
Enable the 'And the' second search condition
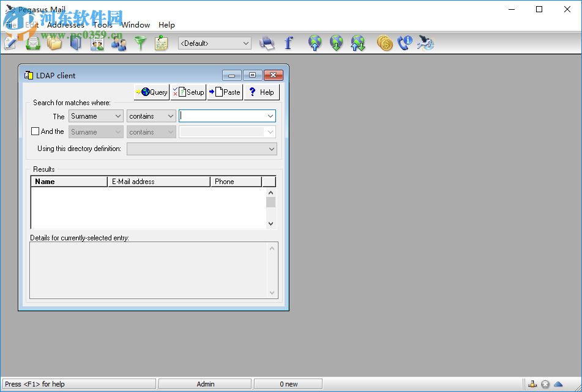pyautogui.click(x=35, y=131)
